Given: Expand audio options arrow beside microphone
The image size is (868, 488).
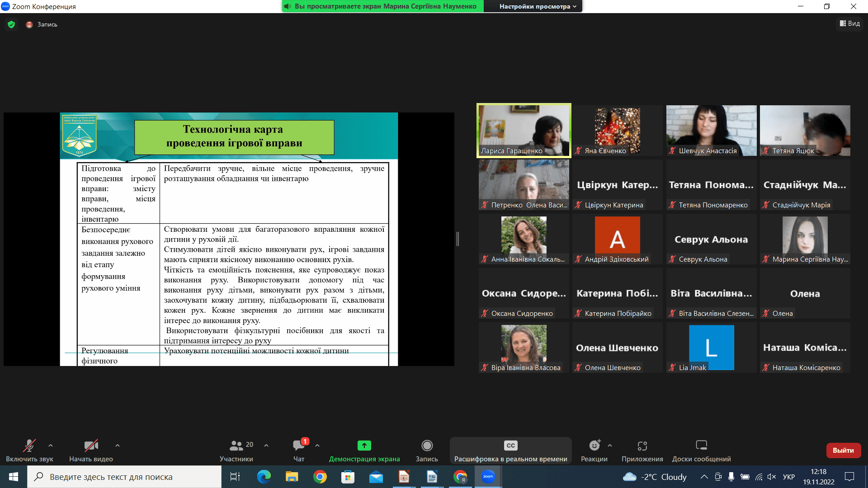Looking at the screenshot, I should click(x=51, y=446).
